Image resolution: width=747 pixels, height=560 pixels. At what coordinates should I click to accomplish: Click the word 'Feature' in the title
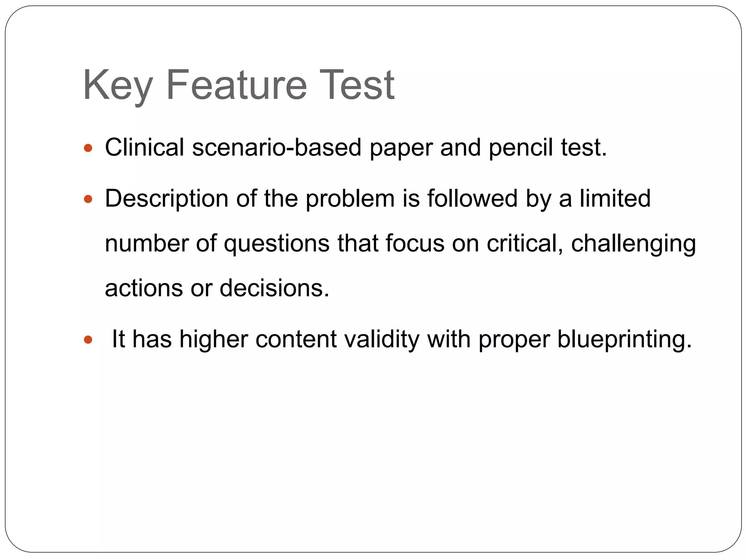pos(236,85)
